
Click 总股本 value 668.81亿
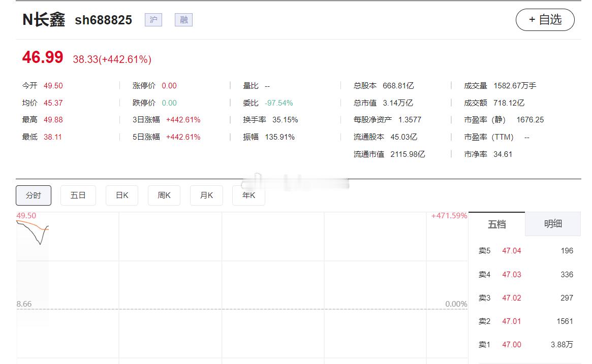coord(398,86)
